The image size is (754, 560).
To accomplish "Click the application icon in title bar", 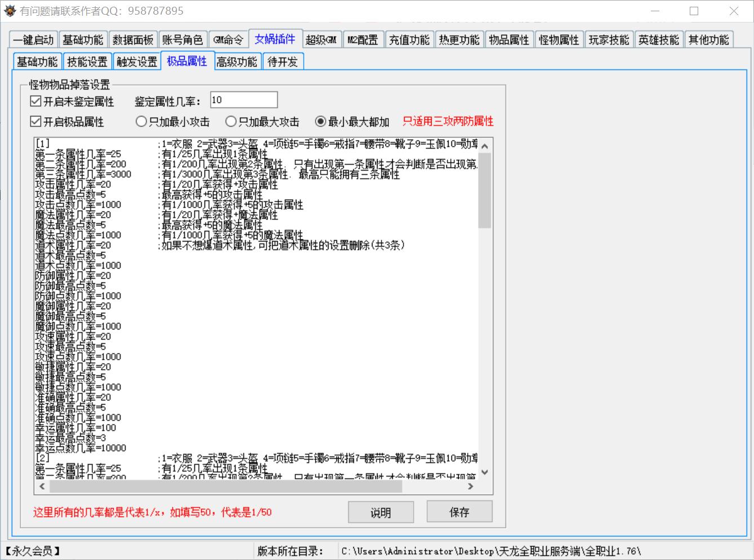I will click(x=10, y=11).
